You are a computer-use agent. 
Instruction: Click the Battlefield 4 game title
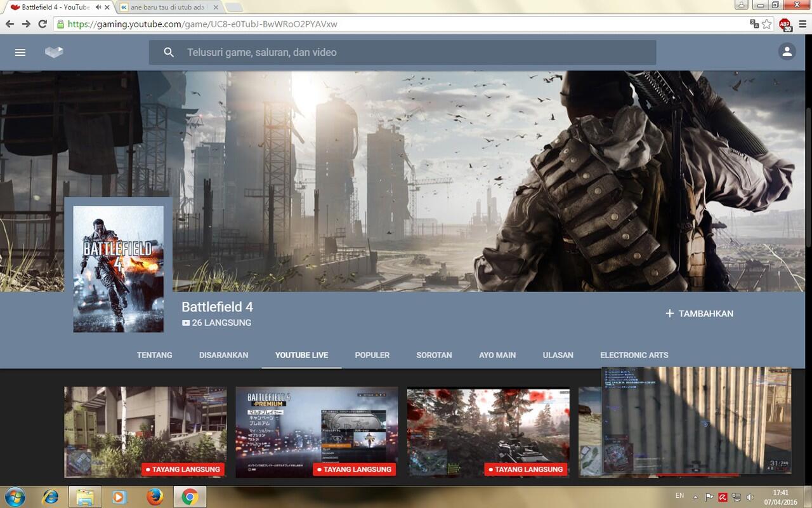tap(217, 307)
